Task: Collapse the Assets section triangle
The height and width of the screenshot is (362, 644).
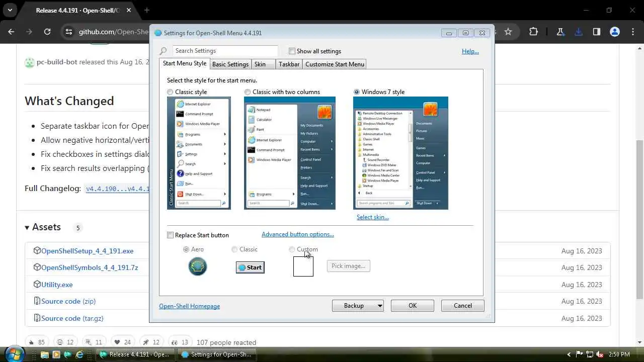Action: (x=27, y=228)
